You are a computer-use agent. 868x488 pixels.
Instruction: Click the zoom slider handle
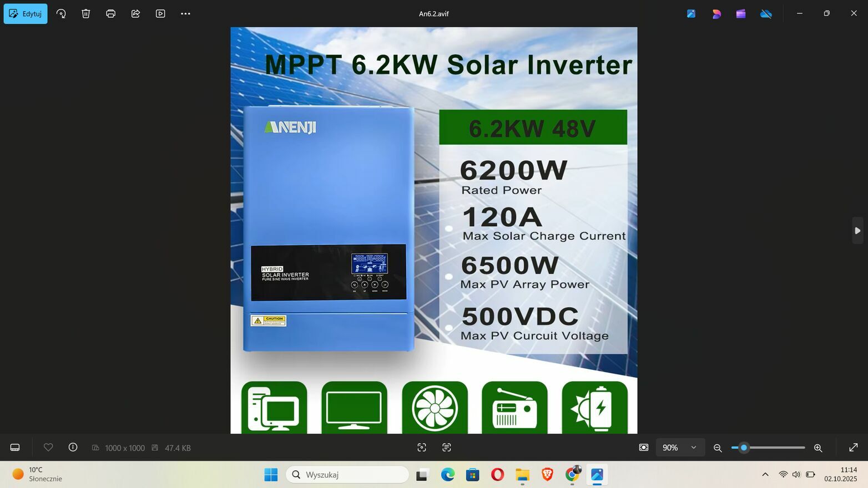744,448
